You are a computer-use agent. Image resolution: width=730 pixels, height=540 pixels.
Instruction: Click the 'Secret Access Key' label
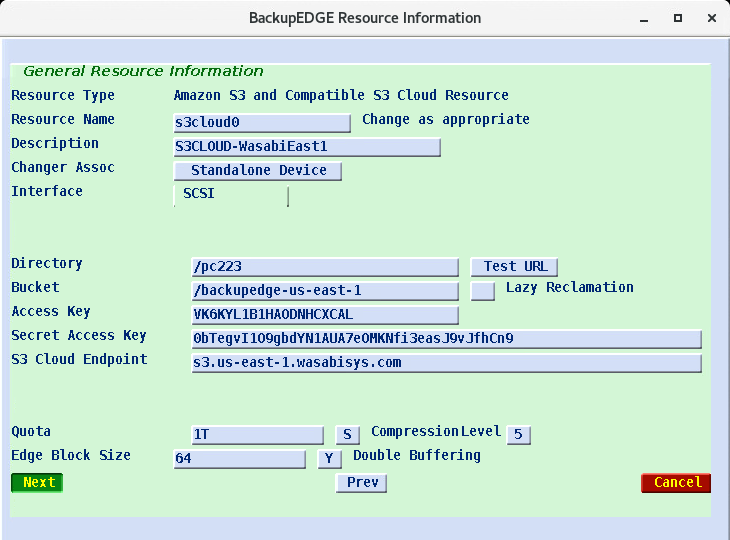pyautogui.click(x=79, y=336)
